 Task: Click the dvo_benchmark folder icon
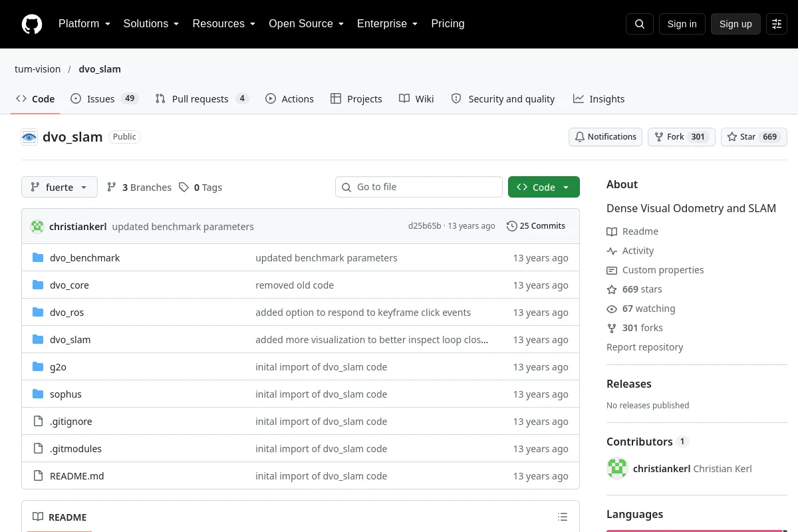[38, 257]
